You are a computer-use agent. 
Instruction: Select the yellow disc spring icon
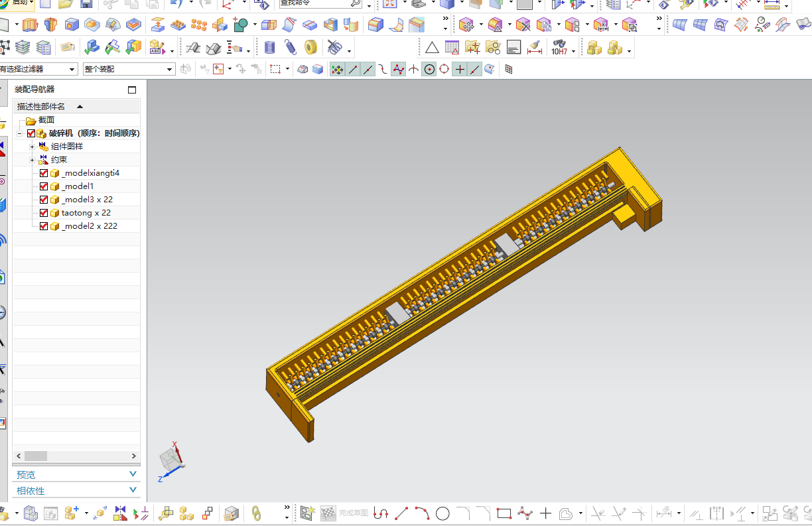pyautogui.click(x=310, y=48)
